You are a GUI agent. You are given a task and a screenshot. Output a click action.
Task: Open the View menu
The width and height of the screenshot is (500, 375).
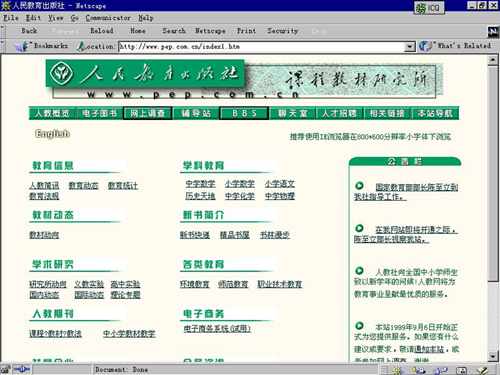click(x=55, y=18)
